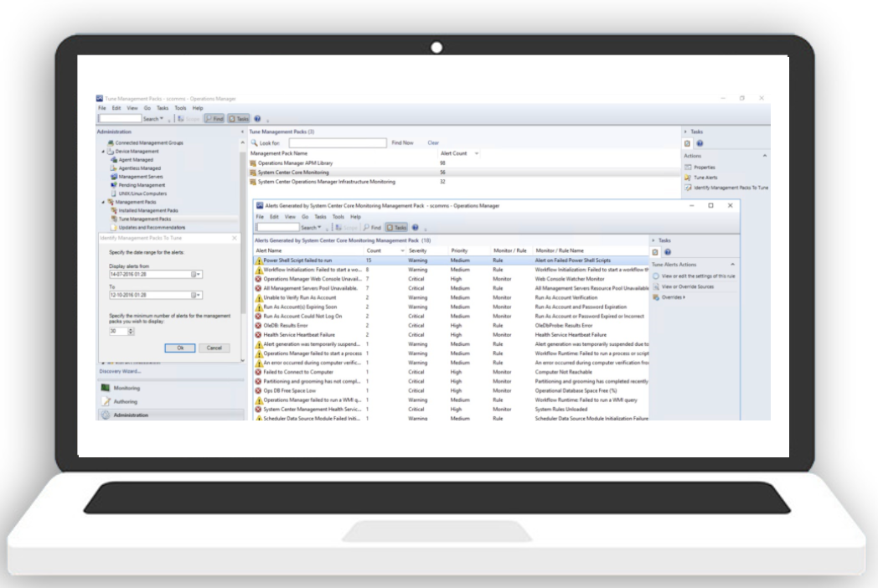Open the View menu in Alerts window
The height and width of the screenshot is (588, 878).
[290, 217]
